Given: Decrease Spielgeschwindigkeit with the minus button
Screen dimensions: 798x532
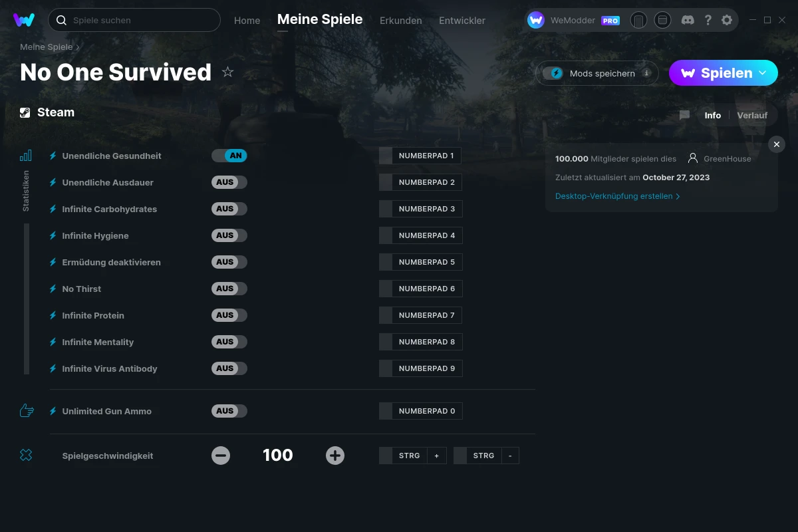Looking at the screenshot, I should (x=221, y=456).
